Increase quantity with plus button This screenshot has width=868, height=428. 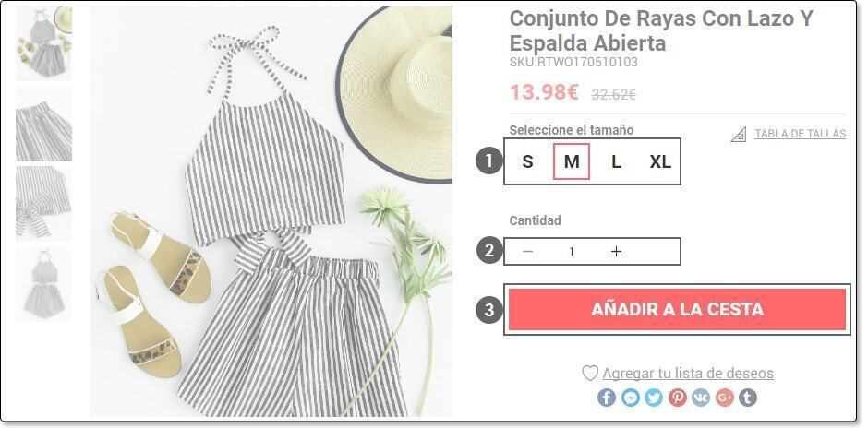(x=616, y=252)
